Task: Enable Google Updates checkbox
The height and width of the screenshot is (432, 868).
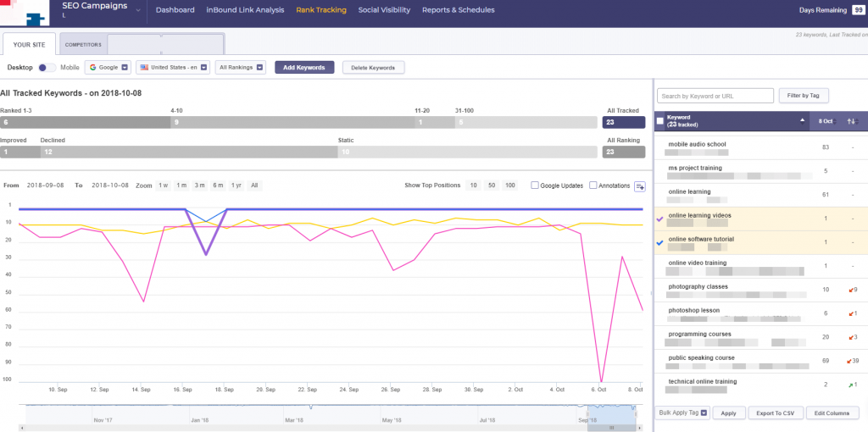Action: (535, 186)
